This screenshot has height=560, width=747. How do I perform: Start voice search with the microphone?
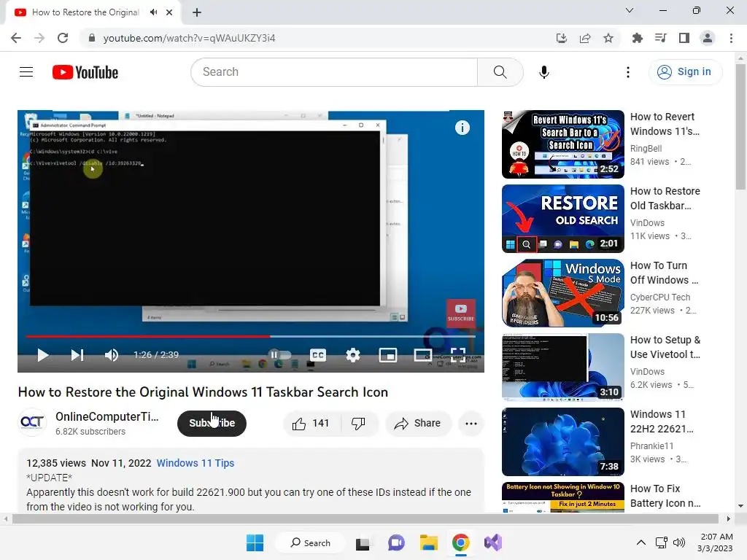(543, 72)
